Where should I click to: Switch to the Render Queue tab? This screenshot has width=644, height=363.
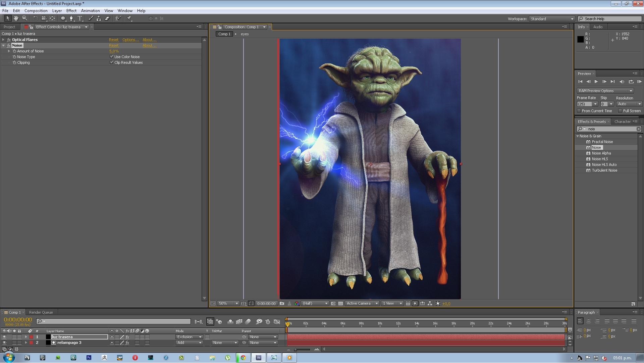coord(41,313)
